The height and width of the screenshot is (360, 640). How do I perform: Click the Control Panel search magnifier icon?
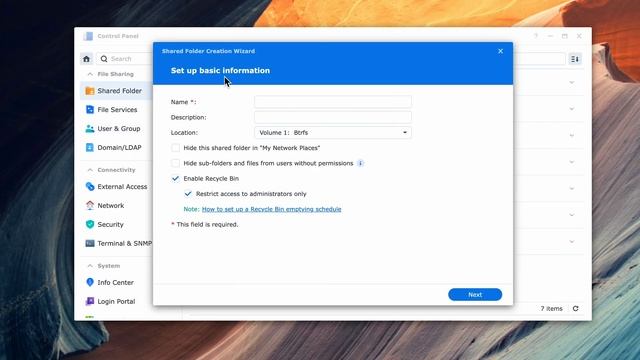pos(104,59)
